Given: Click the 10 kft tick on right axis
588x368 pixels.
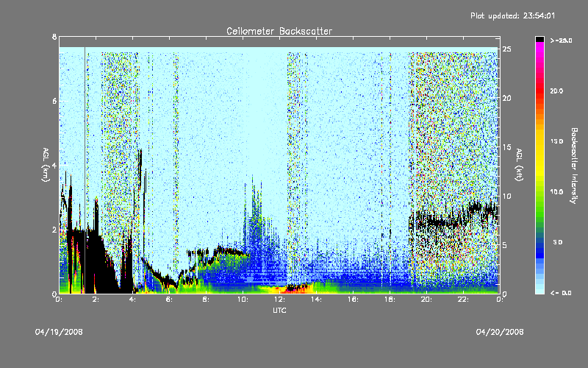Looking at the screenshot, I should point(506,196).
